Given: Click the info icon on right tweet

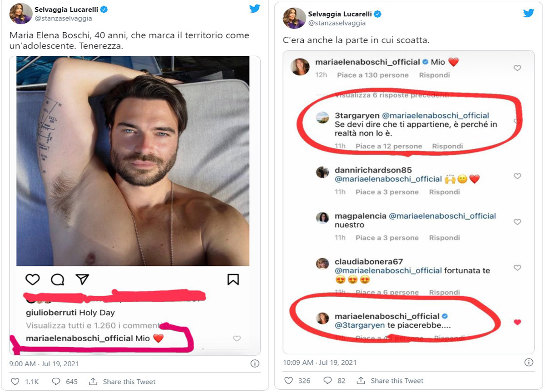Looking at the screenshot, I should 529,363.
